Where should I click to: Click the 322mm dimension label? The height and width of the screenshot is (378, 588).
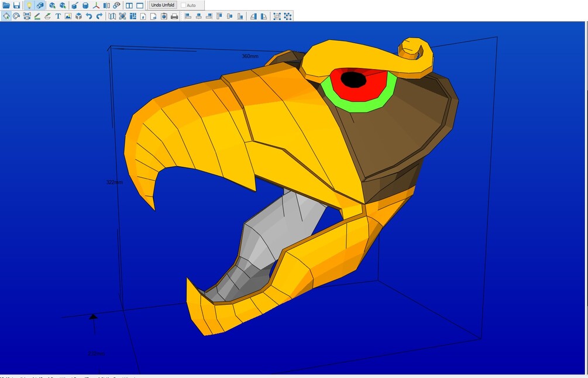(x=114, y=182)
